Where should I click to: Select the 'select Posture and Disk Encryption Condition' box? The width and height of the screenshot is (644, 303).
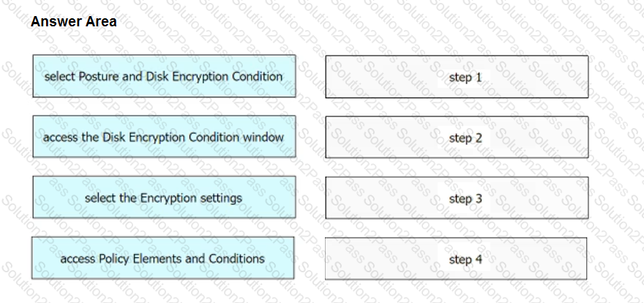164,76
